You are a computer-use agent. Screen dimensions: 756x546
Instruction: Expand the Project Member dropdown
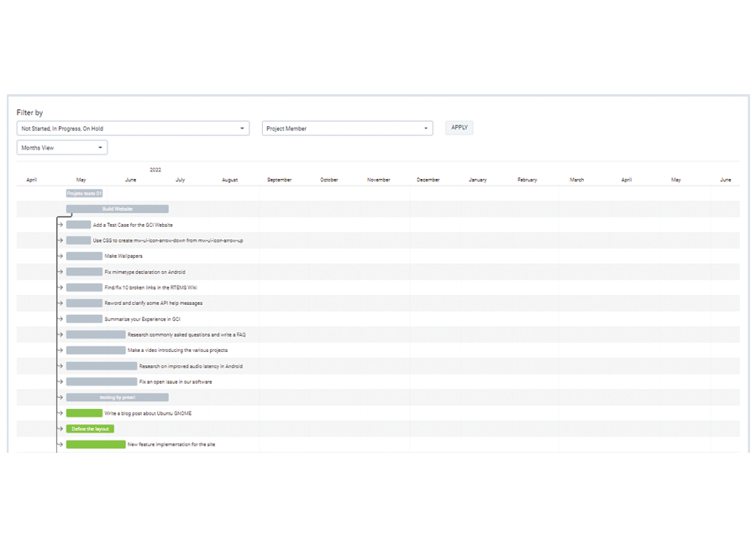(x=347, y=129)
